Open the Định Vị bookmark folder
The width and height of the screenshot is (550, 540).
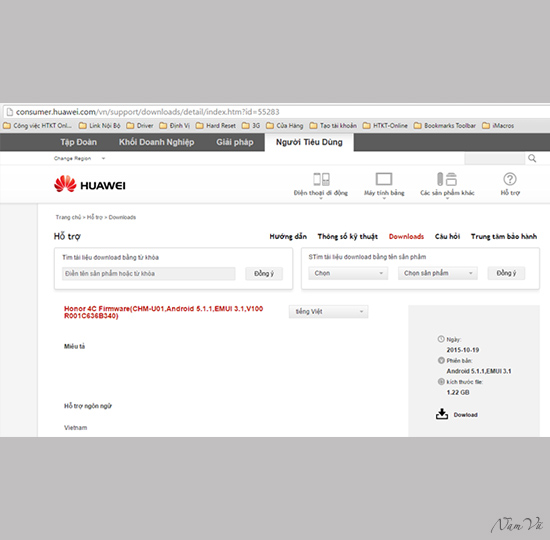(174, 125)
